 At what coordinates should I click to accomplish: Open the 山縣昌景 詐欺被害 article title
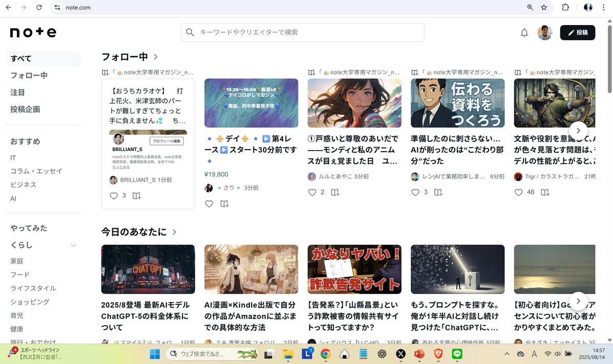tap(353, 316)
